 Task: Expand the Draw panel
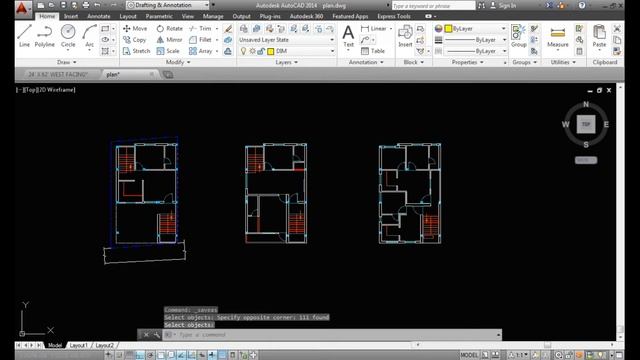pos(67,62)
